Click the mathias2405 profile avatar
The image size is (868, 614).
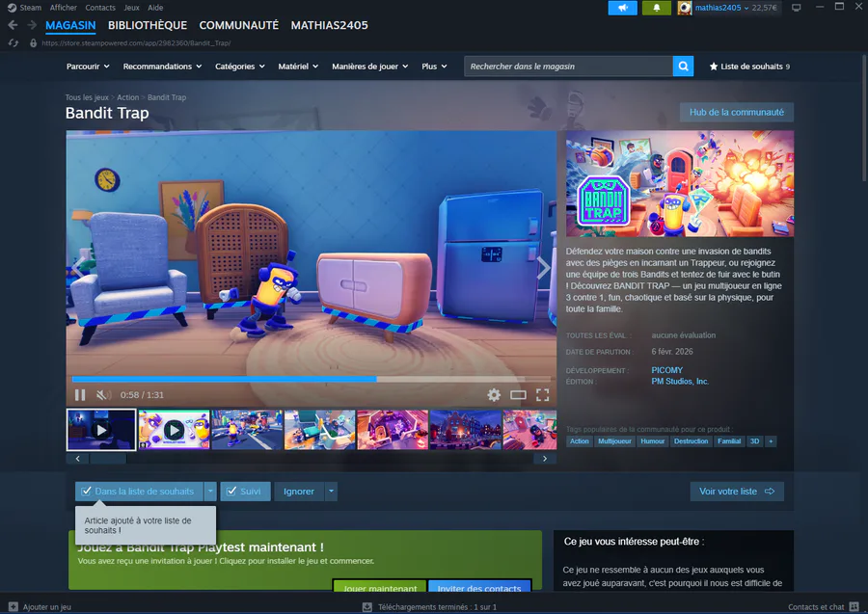[x=685, y=8]
